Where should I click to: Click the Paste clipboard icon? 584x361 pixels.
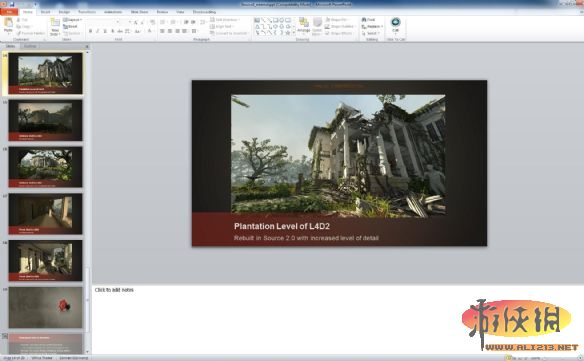(8, 23)
